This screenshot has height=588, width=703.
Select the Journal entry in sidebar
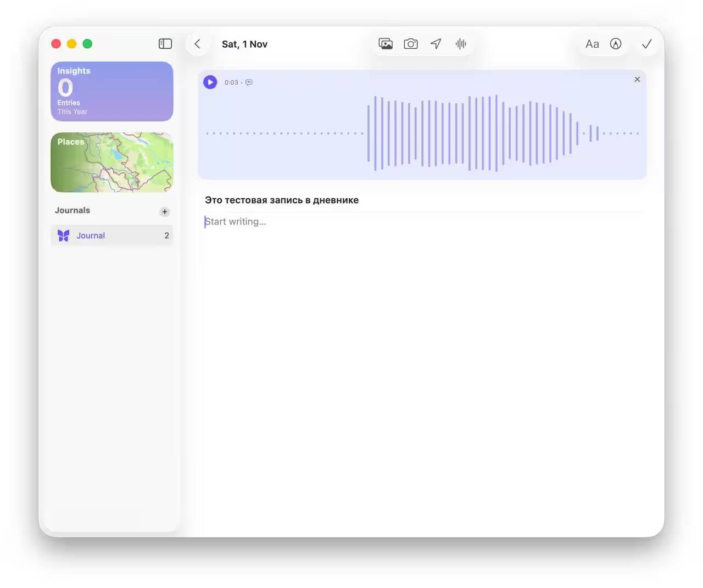click(x=112, y=236)
